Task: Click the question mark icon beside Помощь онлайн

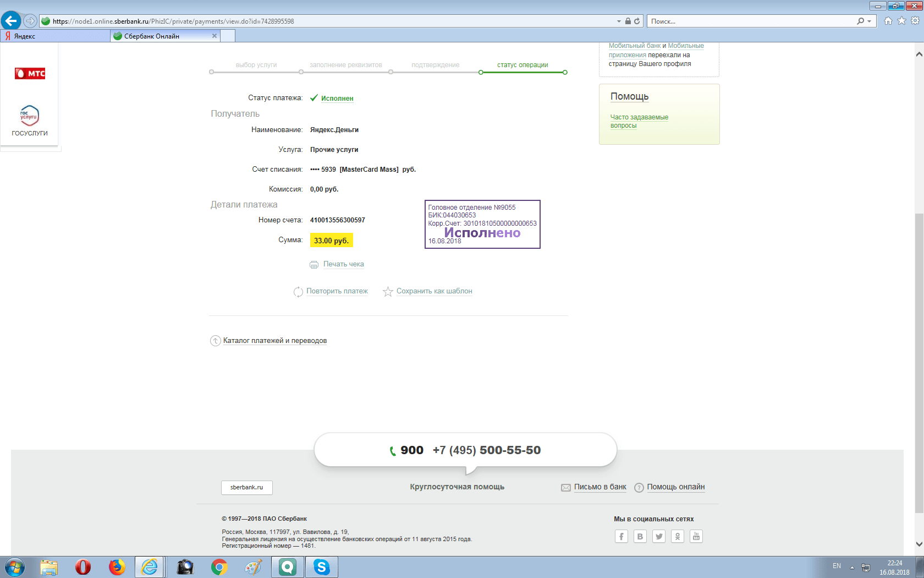Action: point(639,488)
